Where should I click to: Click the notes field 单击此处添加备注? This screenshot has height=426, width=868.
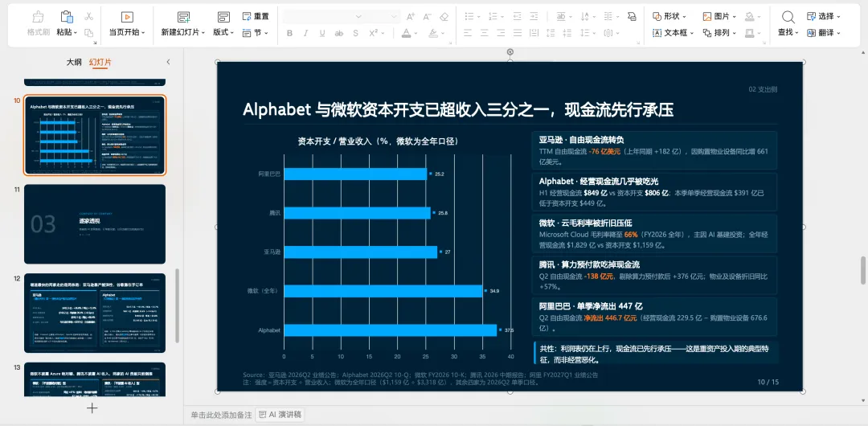coord(222,415)
